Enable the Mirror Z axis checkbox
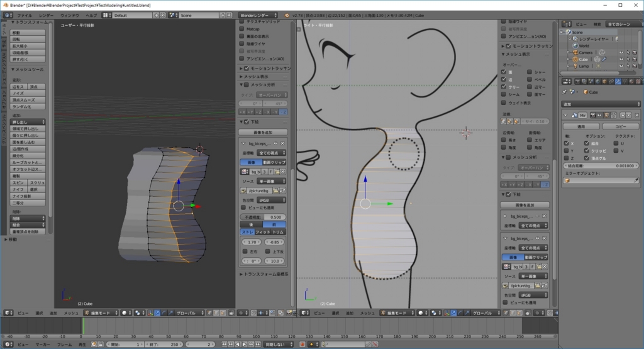The width and height of the screenshot is (644, 349). point(567,158)
